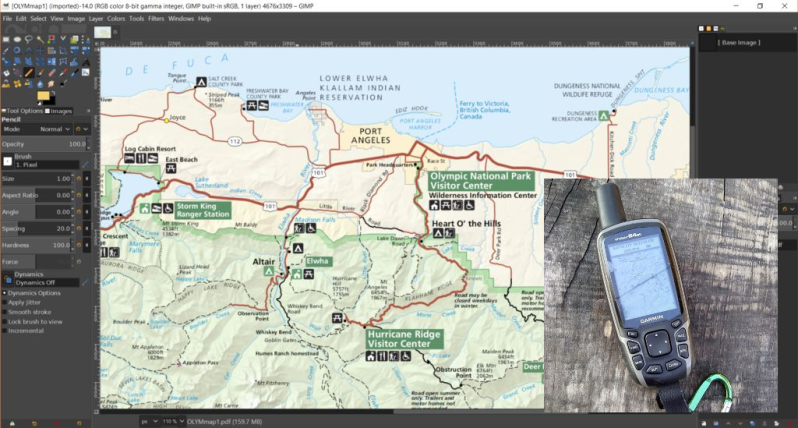
Task: Select the Text tool
Action: click(86, 62)
